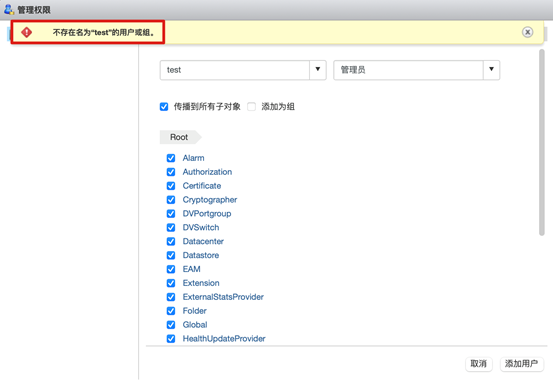Screen dimensions: 553x380
Task: Uncheck the ExternalStatsProvider privilege checkbox
Action: [171, 297]
